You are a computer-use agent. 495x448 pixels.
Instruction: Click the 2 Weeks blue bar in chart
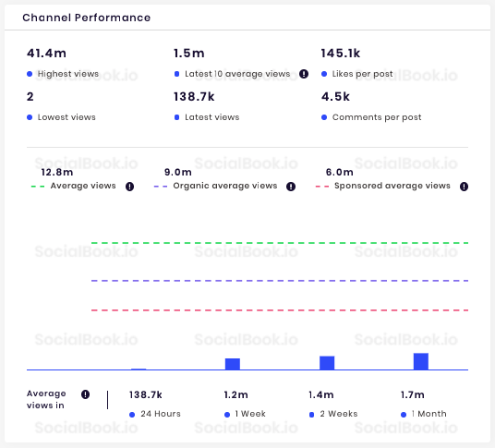[x=327, y=363]
